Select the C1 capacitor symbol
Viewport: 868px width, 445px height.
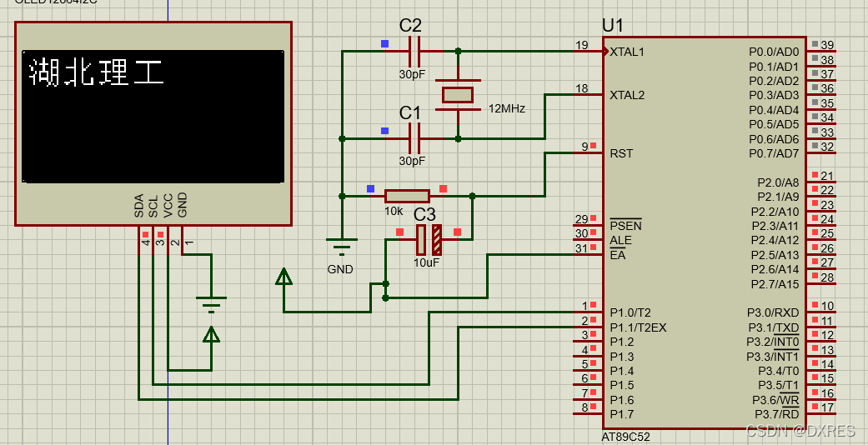(x=414, y=138)
